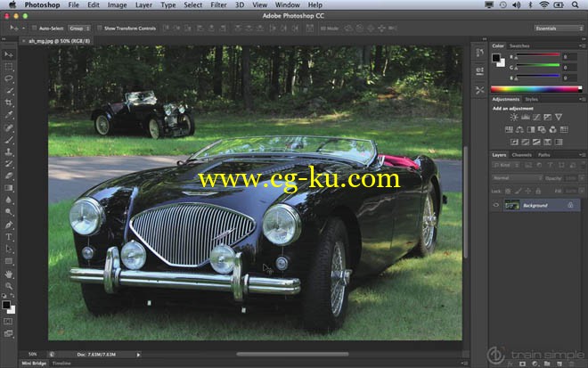Select the Pen tool
588x368 pixels.
pos(9,225)
